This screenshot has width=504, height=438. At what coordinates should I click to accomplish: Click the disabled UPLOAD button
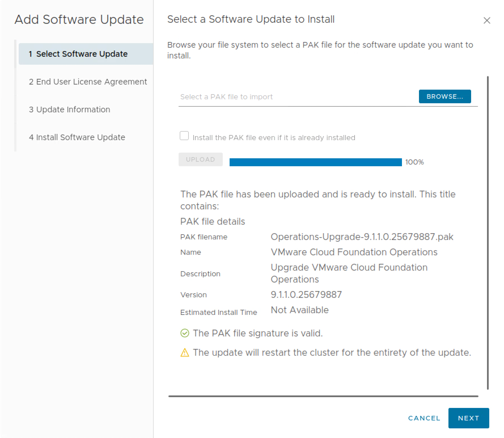[x=200, y=159]
